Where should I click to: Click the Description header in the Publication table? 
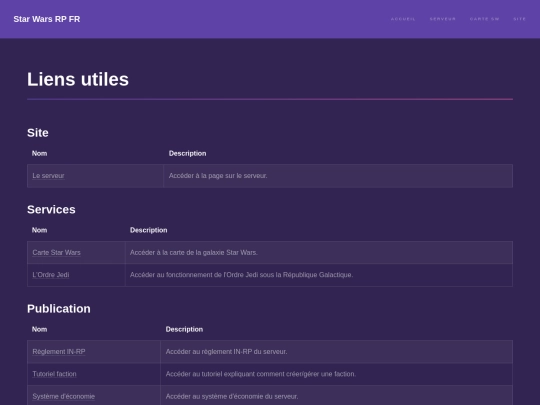click(x=184, y=329)
